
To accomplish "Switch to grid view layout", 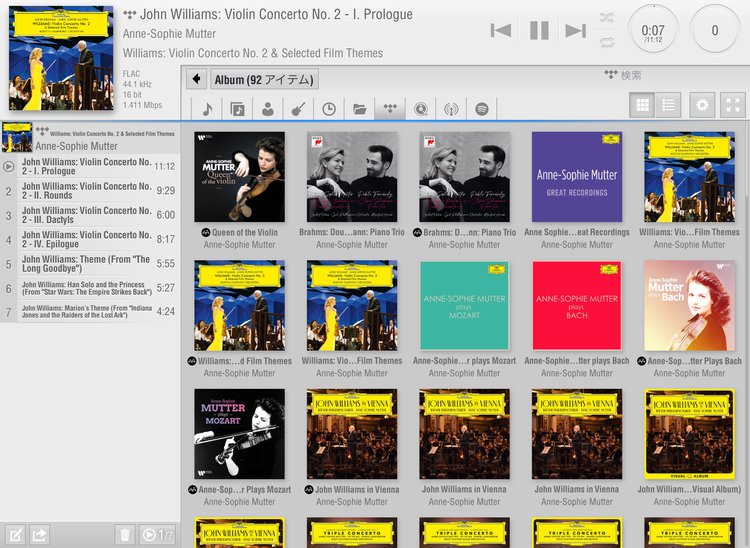I will [644, 104].
